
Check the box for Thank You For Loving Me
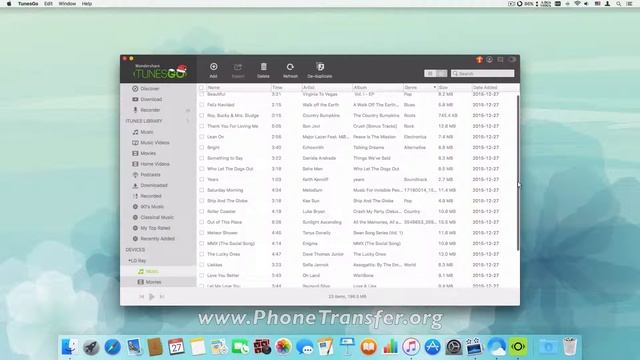click(201, 126)
